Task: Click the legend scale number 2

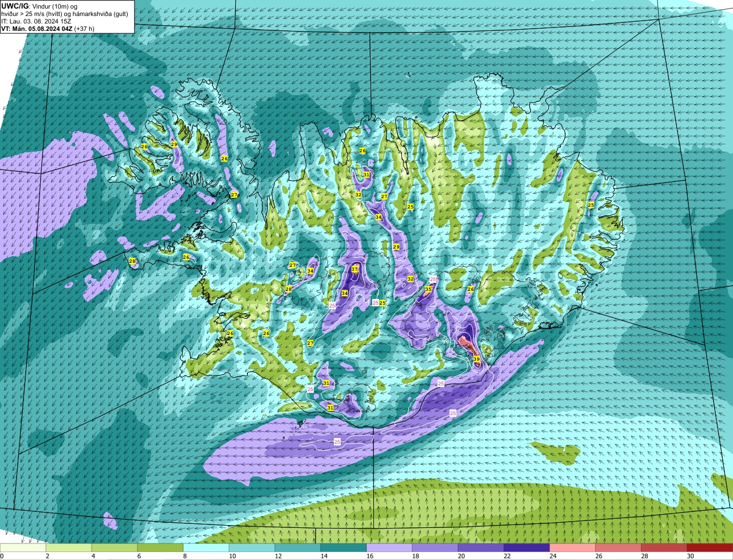Action: 48,556
